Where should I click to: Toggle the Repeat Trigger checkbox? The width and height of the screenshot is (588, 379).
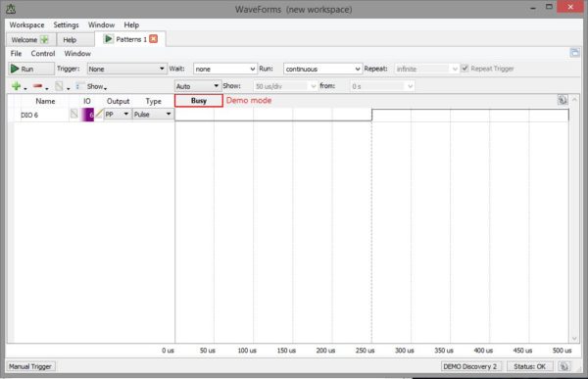(465, 69)
